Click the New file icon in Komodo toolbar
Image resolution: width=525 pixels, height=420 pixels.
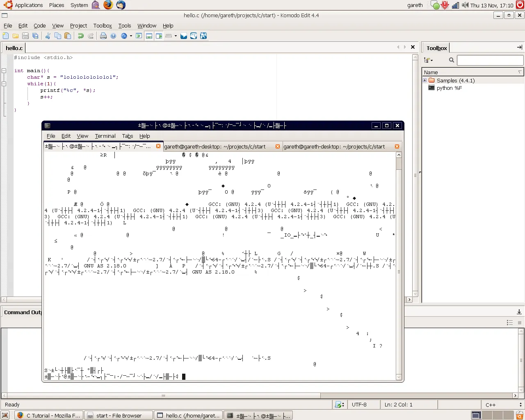[6, 36]
